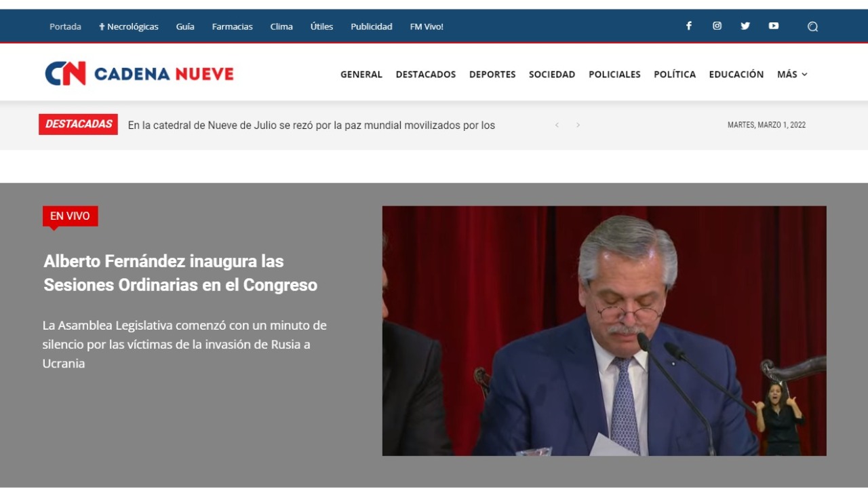Open the catedral de Nueve de Julio headline
Screen dimensions: 868x504
coord(311,125)
